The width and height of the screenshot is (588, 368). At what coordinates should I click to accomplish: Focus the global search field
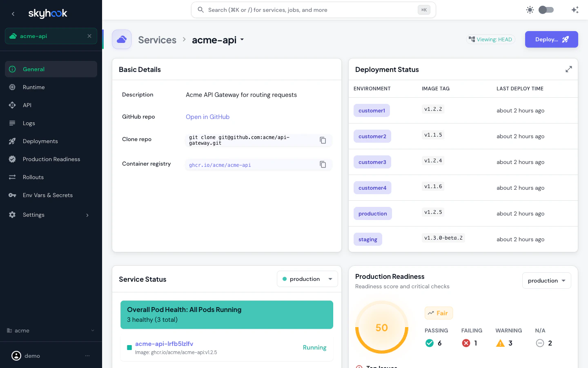314,10
